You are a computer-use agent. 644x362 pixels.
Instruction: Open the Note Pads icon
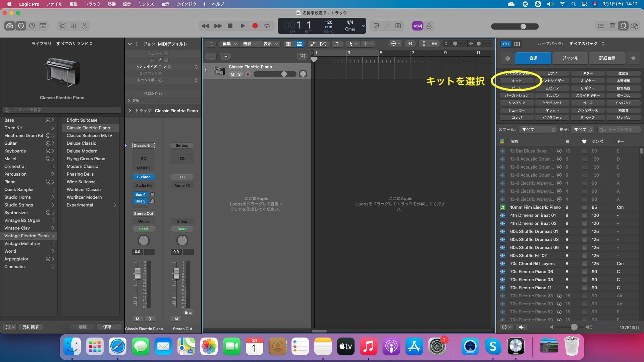tap(612, 26)
